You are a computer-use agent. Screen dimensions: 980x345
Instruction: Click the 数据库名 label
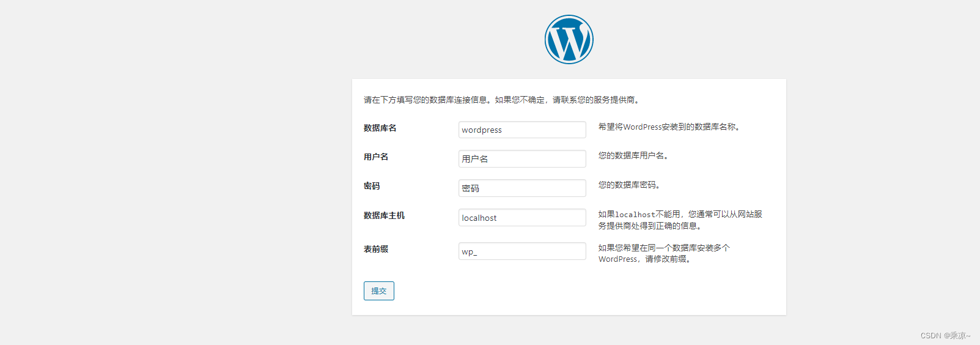pyautogui.click(x=380, y=128)
